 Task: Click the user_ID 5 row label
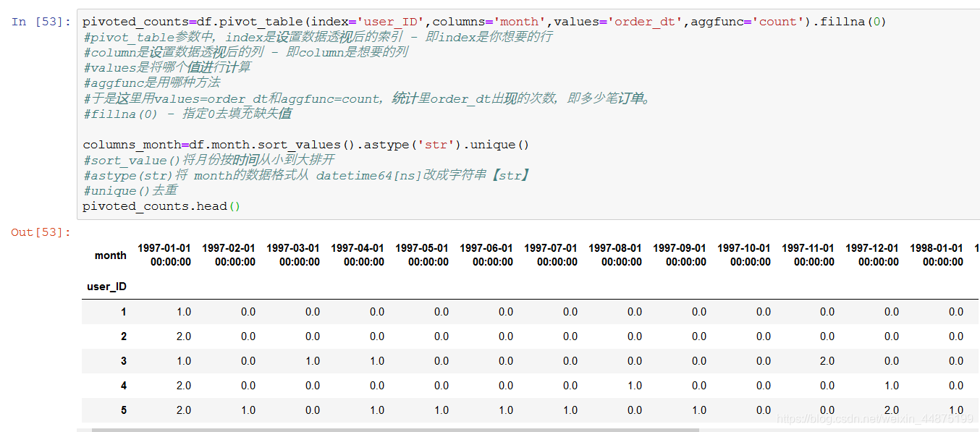coord(123,410)
